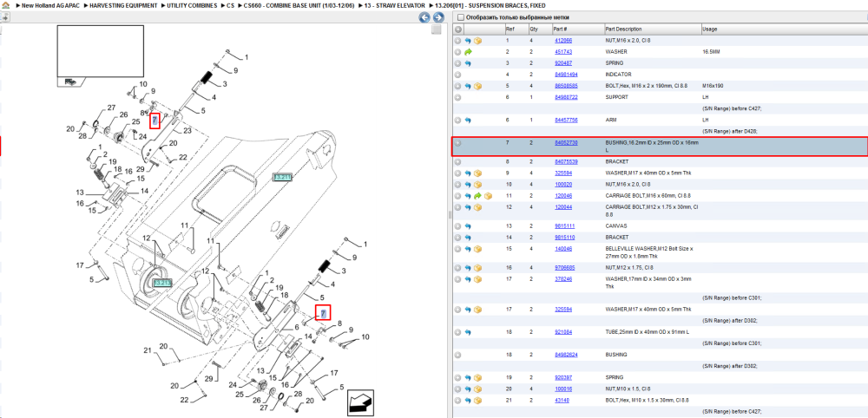Add BUSHING 84052739 with plus button
This screenshot has width=868, height=418.
coord(457,143)
